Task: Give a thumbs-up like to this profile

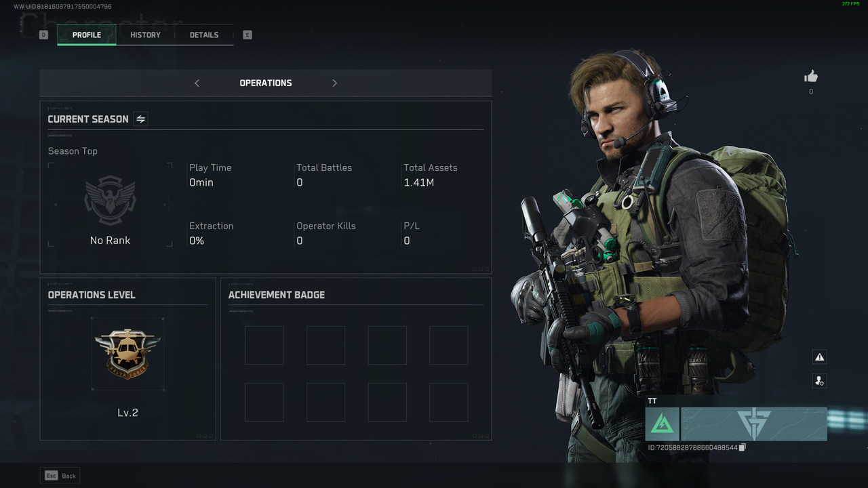Action: point(811,76)
